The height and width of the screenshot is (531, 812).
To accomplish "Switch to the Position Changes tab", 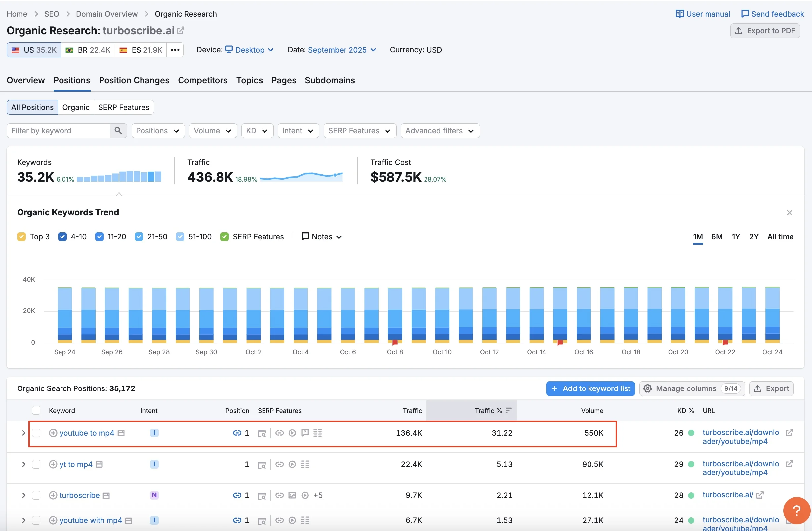I will click(x=134, y=80).
